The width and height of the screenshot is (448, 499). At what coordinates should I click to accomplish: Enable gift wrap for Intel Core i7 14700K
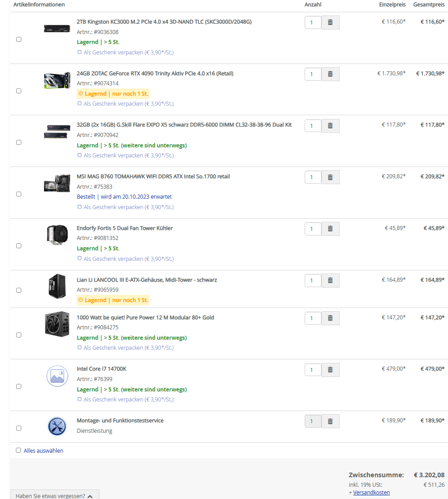click(79, 399)
